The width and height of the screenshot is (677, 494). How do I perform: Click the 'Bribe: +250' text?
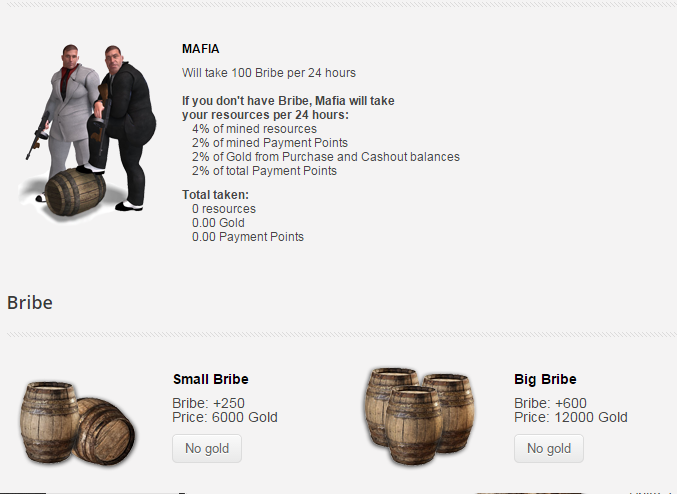[210, 403]
